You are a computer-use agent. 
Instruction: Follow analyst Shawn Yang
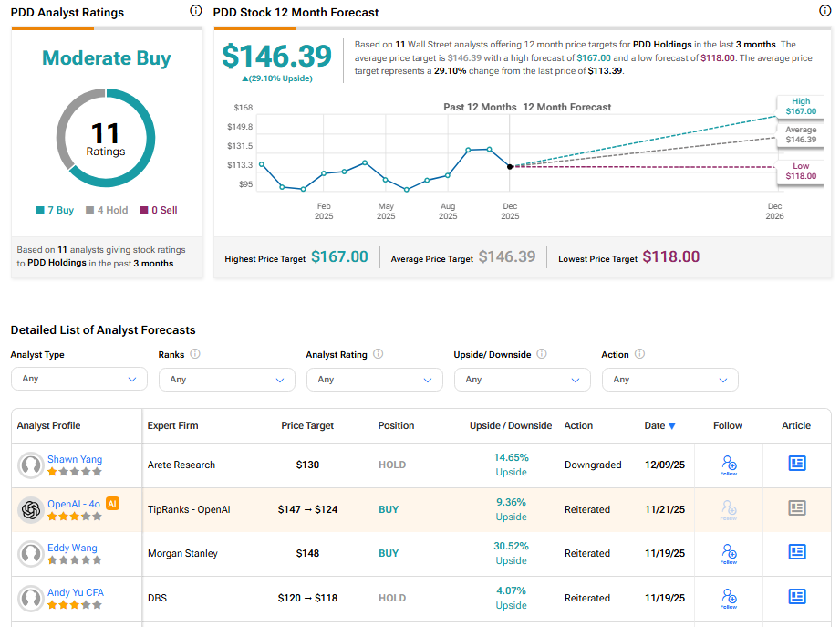[728, 465]
